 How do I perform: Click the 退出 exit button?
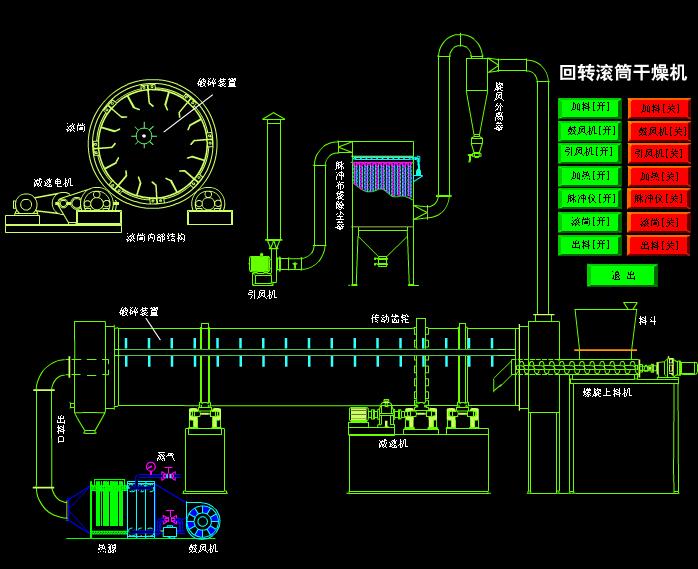(622, 275)
